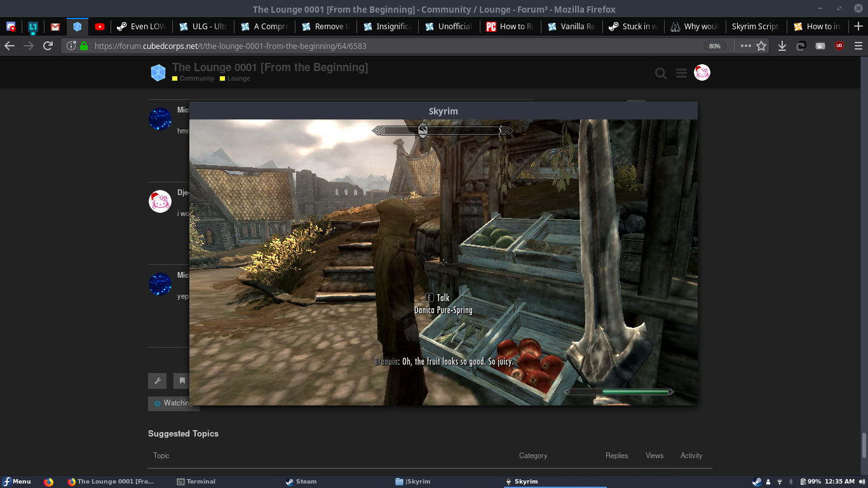868x488 pixels.
Task: Switch to the pinned Gmail tab
Action: click(x=55, y=27)
